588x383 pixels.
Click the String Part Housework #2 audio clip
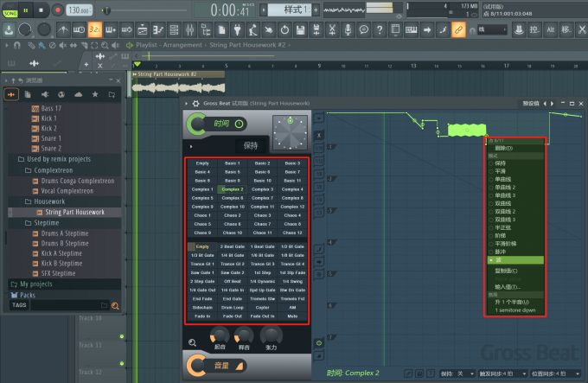click(x=178, y=83)
